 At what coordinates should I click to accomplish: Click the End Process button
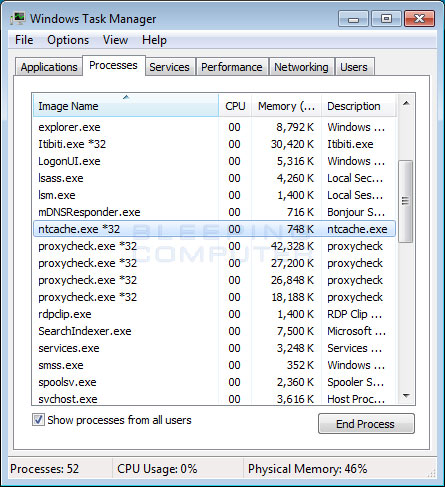(x=366, y=424)
